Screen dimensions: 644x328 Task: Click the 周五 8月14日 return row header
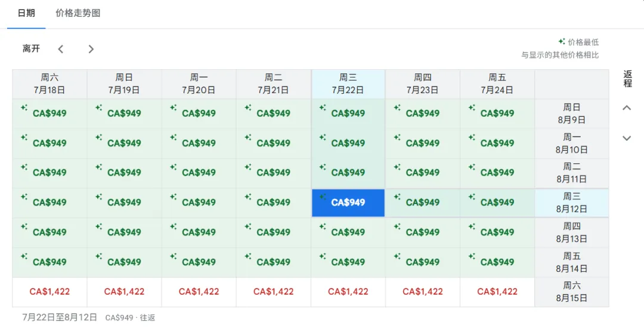tap(572, 262)
